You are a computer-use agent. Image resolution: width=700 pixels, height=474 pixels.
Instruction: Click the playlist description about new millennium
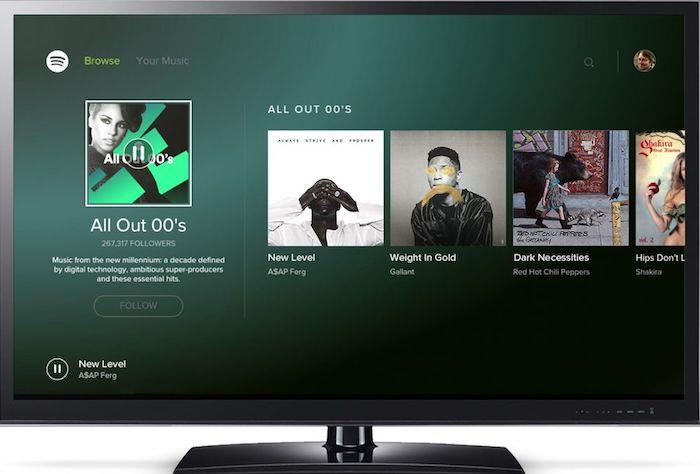(138, 269)
